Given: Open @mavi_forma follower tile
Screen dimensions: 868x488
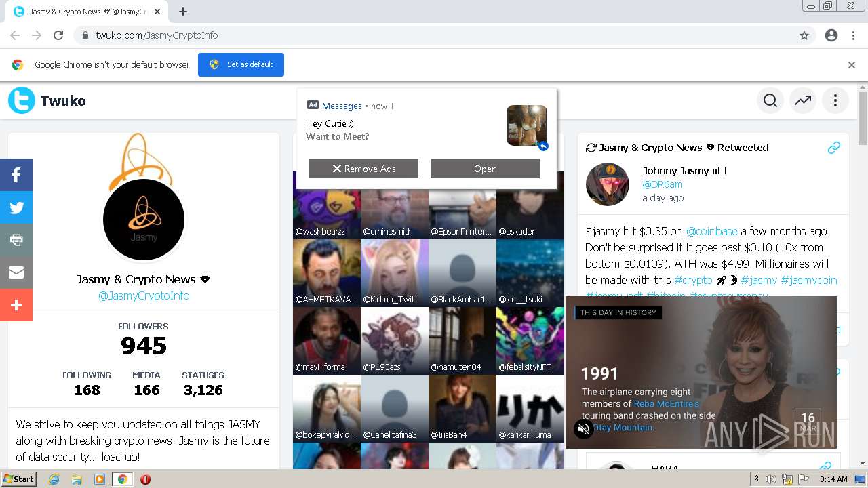Looking at the screenshot, I should point(327,341).
